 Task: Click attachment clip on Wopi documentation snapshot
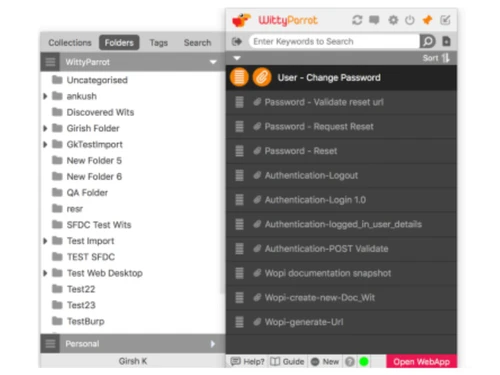coord(257,273)
